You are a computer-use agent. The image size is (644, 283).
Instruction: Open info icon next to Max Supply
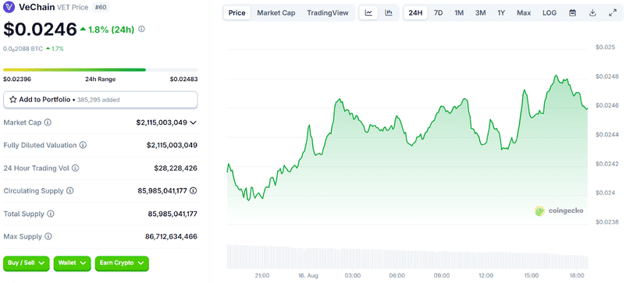[48, 237]
